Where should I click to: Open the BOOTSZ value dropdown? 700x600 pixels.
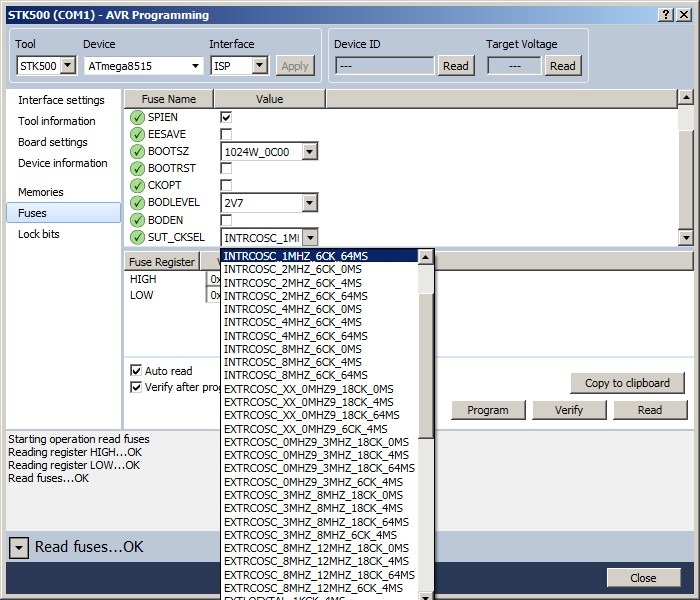click(309, 152)
